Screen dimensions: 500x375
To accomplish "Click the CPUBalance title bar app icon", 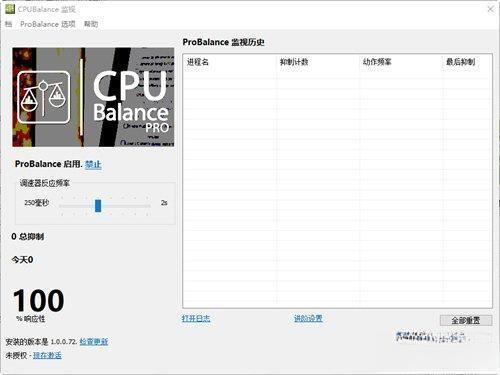I will (x=10, y=9).
